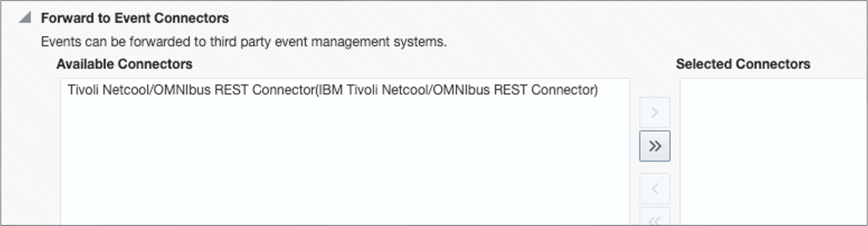Viewport: 868px width, 226px height.
Task: Click the single right-arrow Move button
Action: click(x=655, y=112)
